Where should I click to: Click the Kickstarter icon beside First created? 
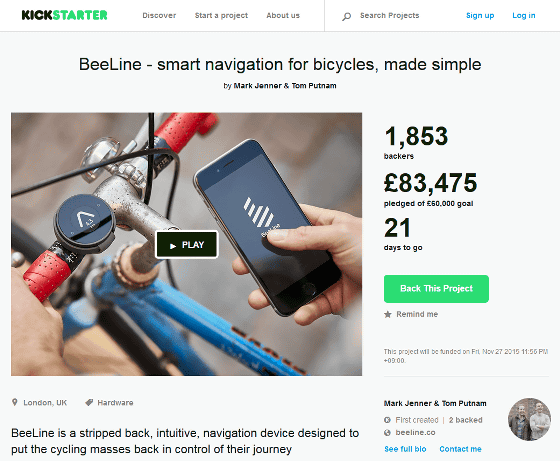click(388, 420)
